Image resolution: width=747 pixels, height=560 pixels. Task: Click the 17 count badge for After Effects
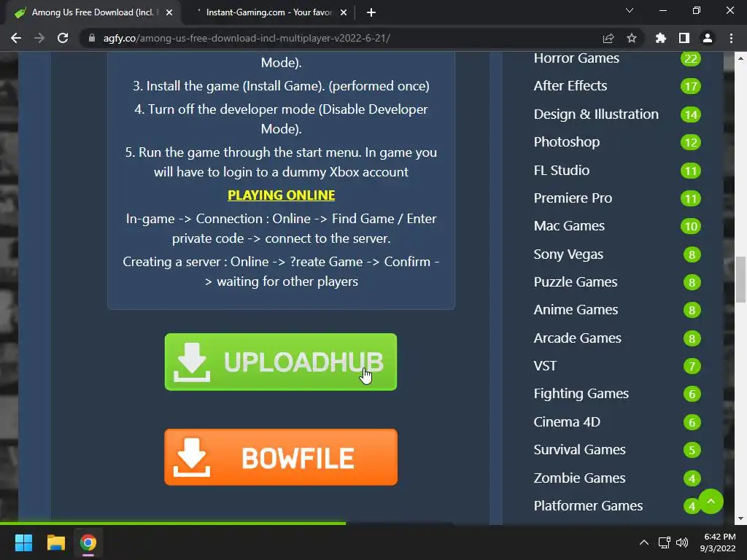[x=691, y=86]
